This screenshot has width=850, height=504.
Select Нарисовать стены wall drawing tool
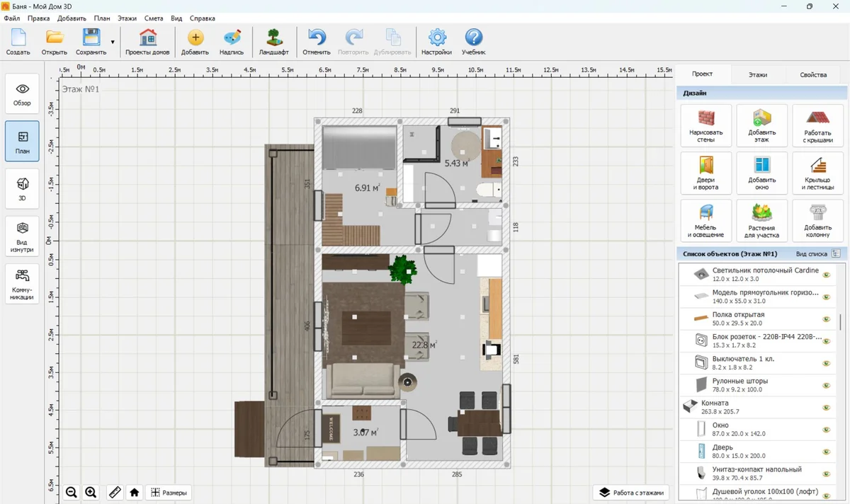[705, 126]
